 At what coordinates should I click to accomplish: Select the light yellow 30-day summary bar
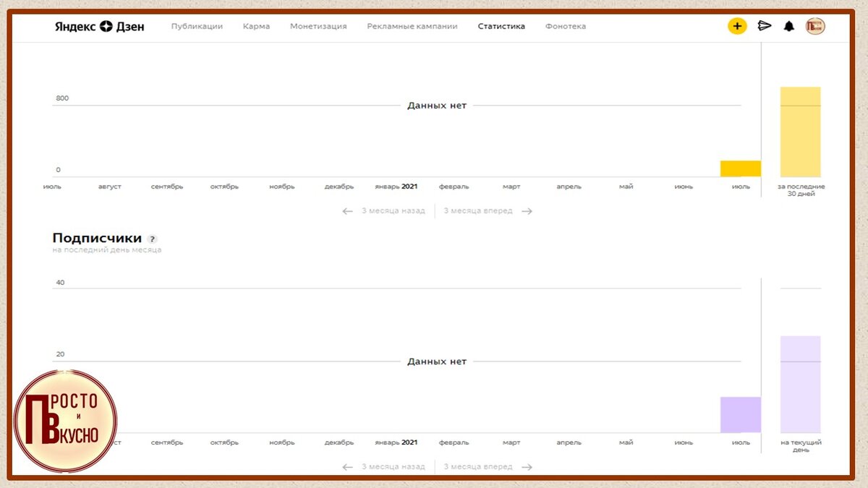coord(801,132)
